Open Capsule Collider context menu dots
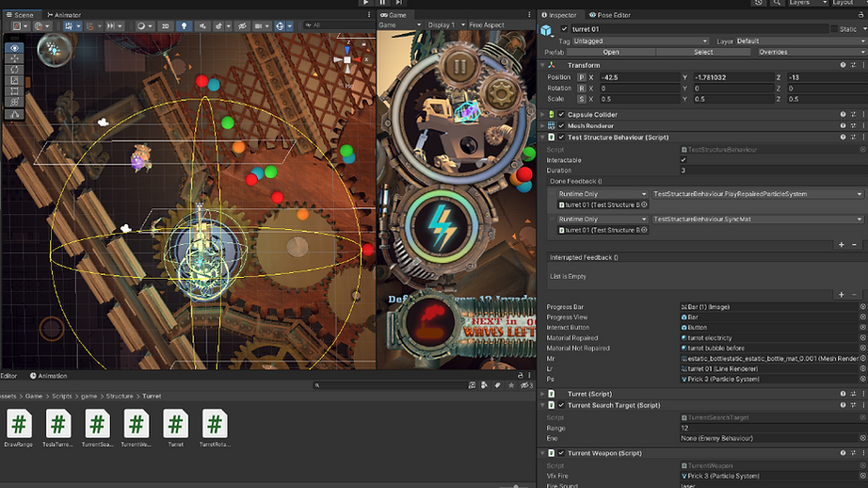 863,115
